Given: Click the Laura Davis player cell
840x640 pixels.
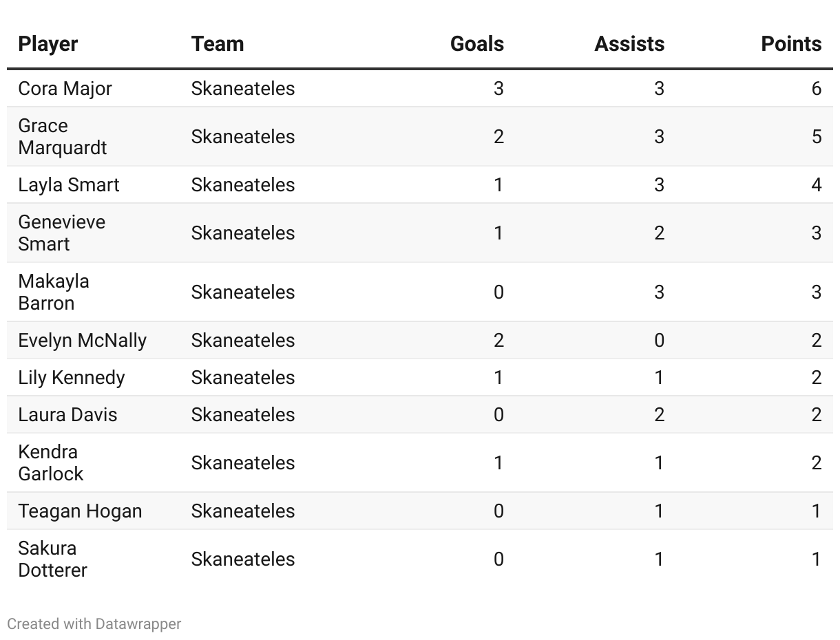Looking at the screenshot, I should [67, 415].
